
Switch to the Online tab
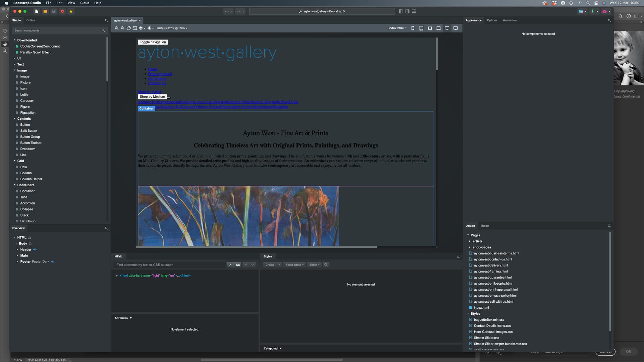coord(31,20)
